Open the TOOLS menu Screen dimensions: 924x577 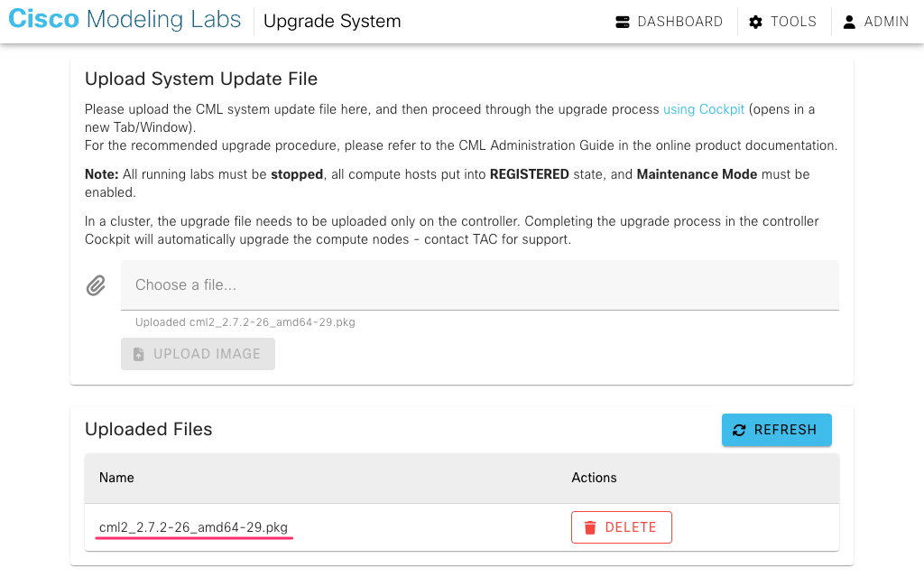[782, 22]
